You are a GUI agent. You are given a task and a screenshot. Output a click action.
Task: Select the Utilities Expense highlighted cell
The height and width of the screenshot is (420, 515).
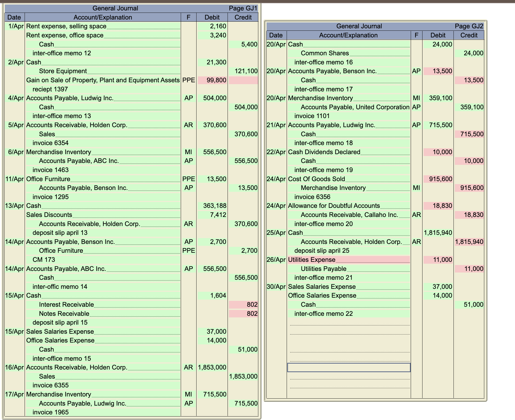(348, 259)
